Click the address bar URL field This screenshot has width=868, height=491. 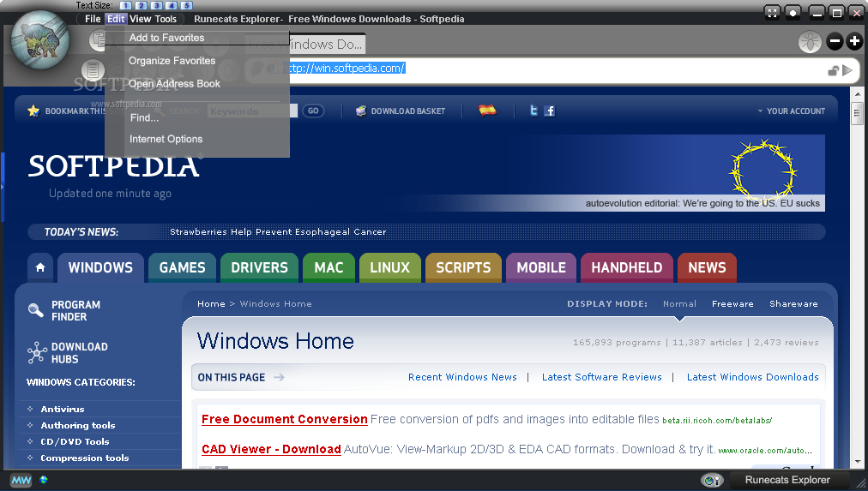click(x=553, y=69)
